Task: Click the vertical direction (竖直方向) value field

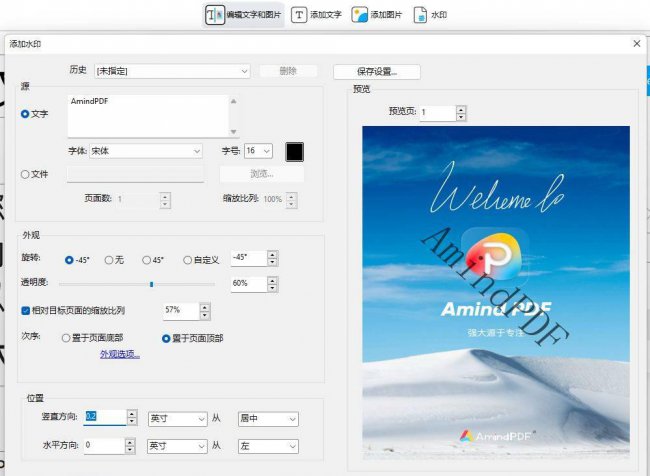Action: pos(105,417)
